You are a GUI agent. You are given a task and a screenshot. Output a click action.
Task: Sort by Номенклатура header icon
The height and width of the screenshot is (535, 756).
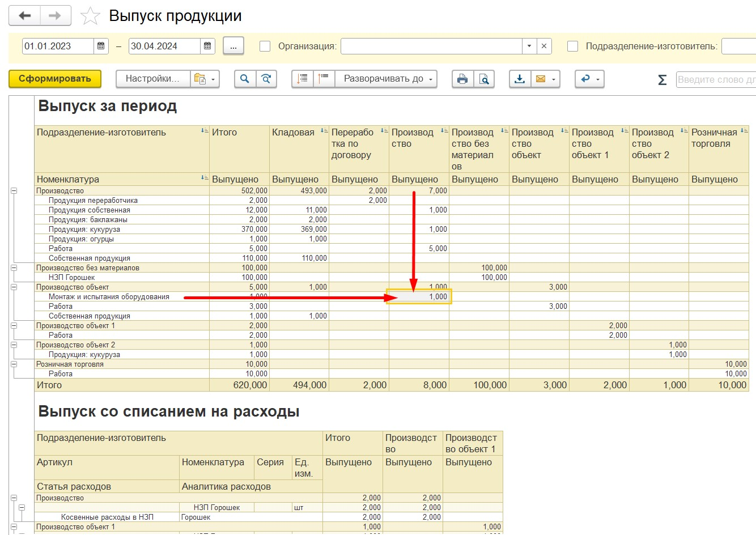coord(205,178)
